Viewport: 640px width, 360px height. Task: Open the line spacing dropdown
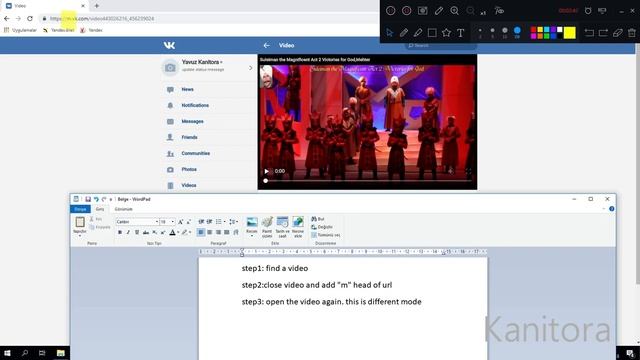point(233,222)
